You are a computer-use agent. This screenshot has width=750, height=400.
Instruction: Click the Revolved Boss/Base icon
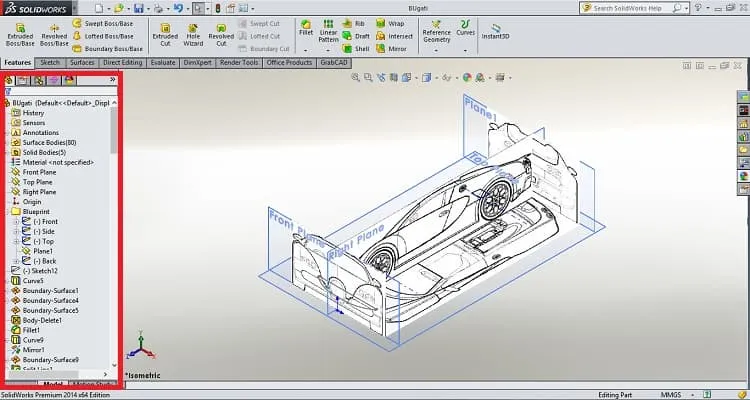(x=54, y=34)
